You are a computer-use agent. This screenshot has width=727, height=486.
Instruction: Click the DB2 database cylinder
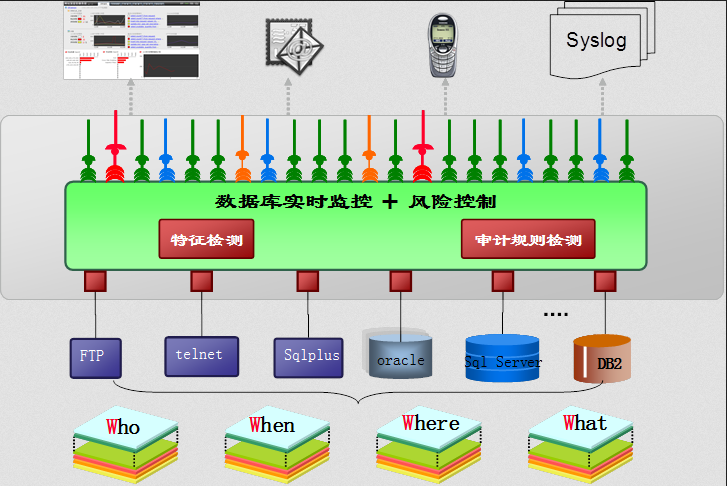[602, 361]
